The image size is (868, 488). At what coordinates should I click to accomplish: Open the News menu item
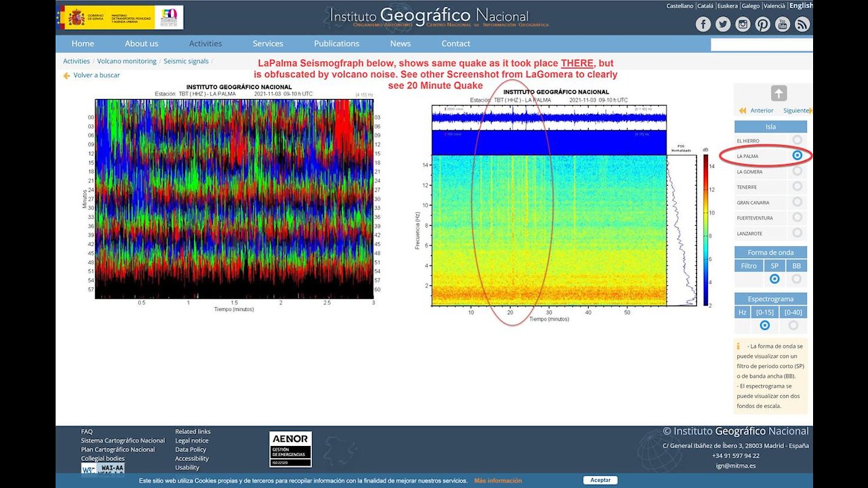[x=400, y=43]
